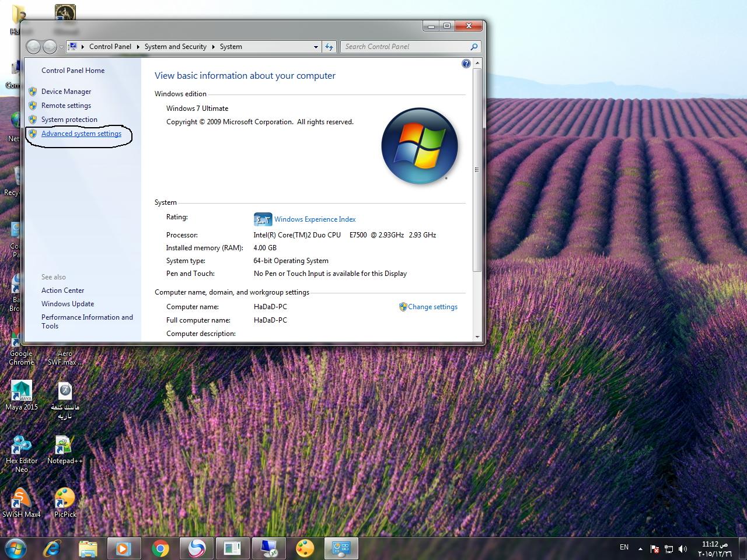Click the network tray icon
Viewport: 747px width, 560px height.
coord(669,549)
